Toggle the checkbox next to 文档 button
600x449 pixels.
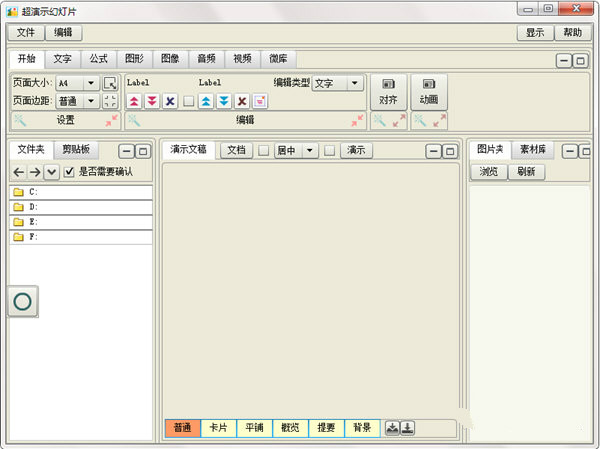[264, 151]
